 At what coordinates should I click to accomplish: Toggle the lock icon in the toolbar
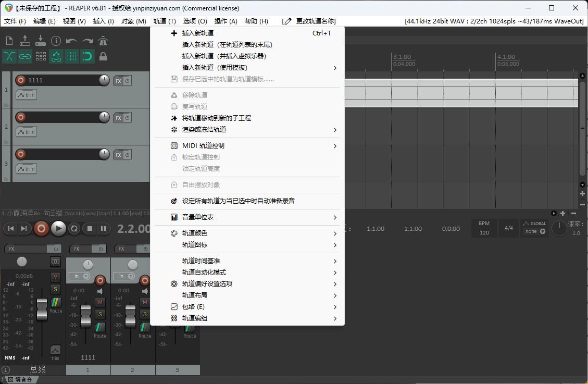coord(103,56)
